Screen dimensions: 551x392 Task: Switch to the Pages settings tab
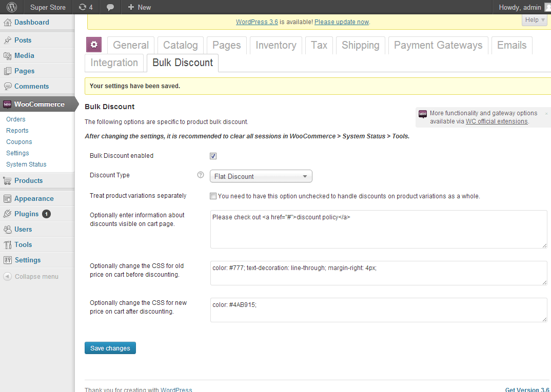tap(227, 45)
